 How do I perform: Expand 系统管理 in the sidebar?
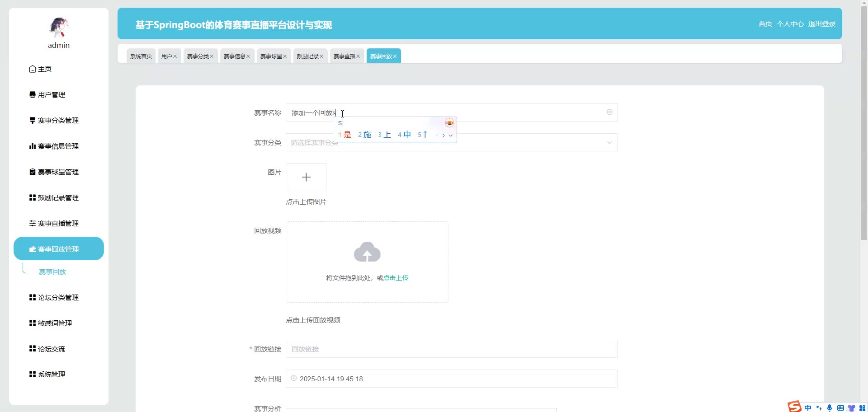52,375
